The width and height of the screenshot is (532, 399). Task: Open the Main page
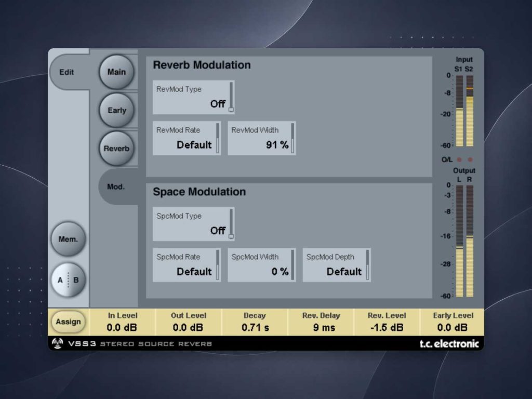tap(116, 72)
